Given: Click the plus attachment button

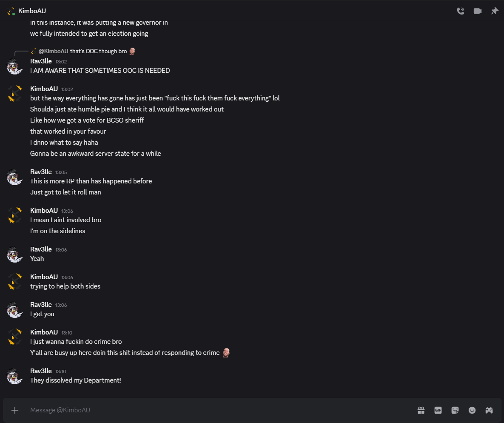Looking at the screenshot, I should 15,410.
